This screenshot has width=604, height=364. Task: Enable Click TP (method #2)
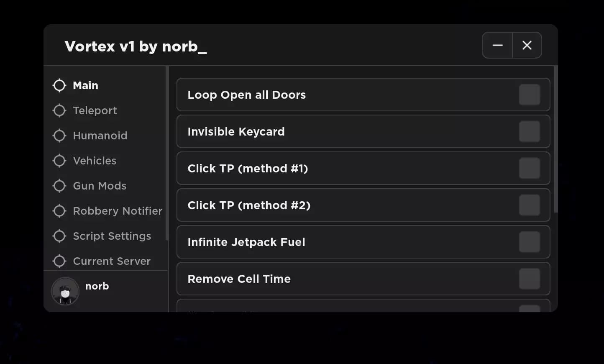tap(529, 205)
